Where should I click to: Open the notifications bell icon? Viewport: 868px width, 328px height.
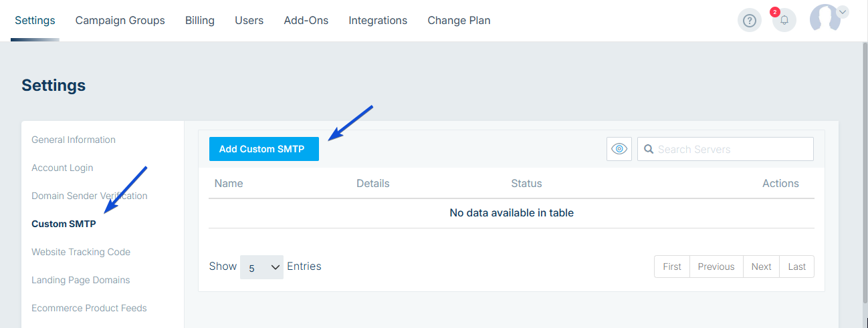tap(784, 21)
